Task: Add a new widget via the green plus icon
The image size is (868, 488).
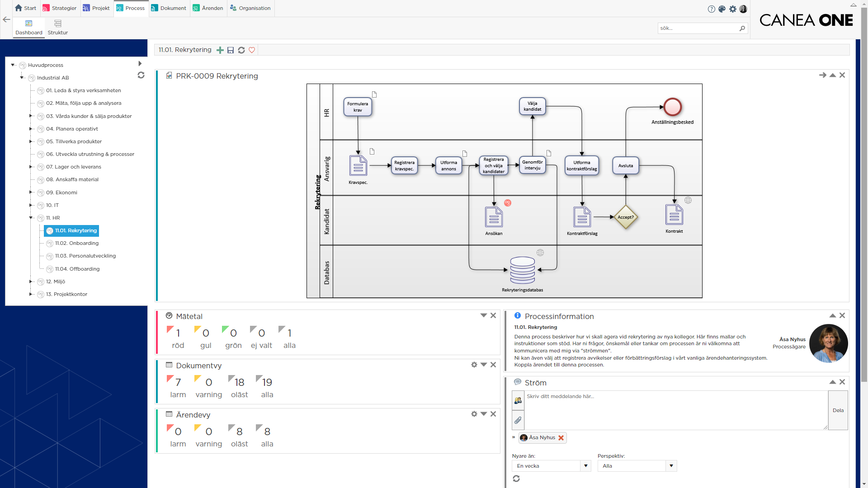Action: (220, 50)
